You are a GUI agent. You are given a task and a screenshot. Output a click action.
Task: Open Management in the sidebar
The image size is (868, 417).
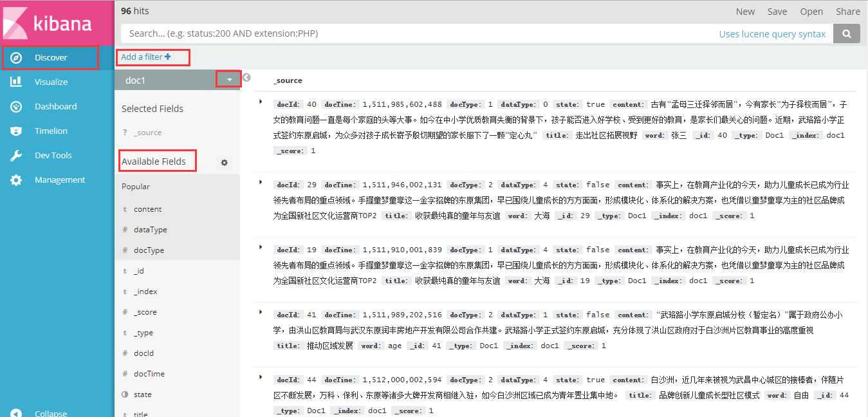(x=60, y=180)
